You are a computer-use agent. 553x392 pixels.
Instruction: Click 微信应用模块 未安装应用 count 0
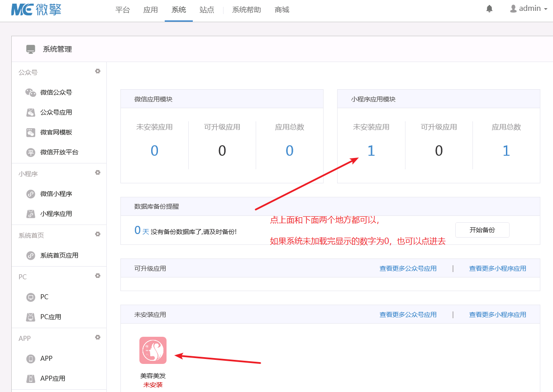coord(154,151)
